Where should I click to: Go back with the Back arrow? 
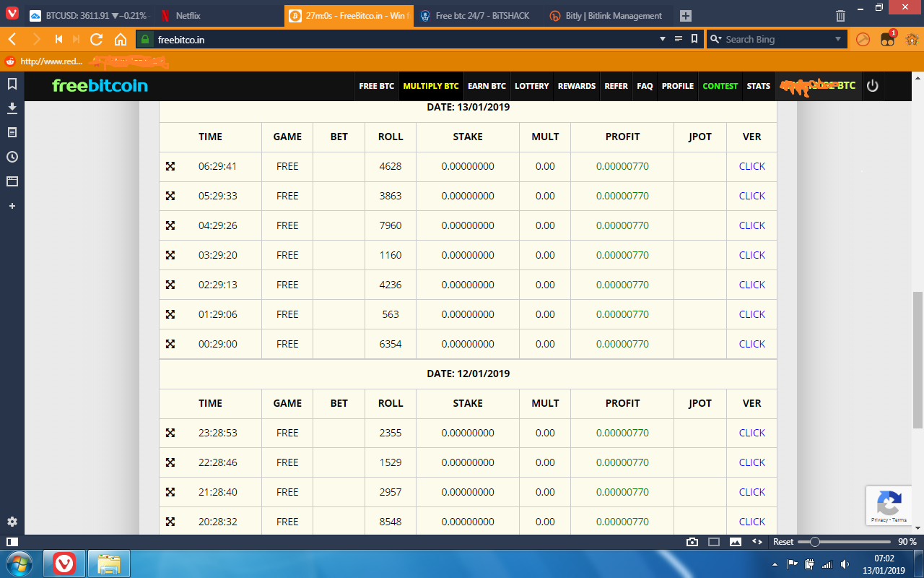[12, 39]
